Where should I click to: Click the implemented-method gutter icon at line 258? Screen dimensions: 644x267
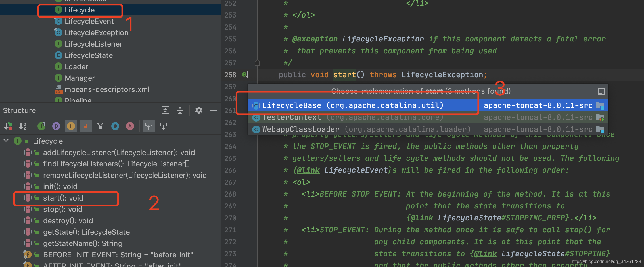245,75
